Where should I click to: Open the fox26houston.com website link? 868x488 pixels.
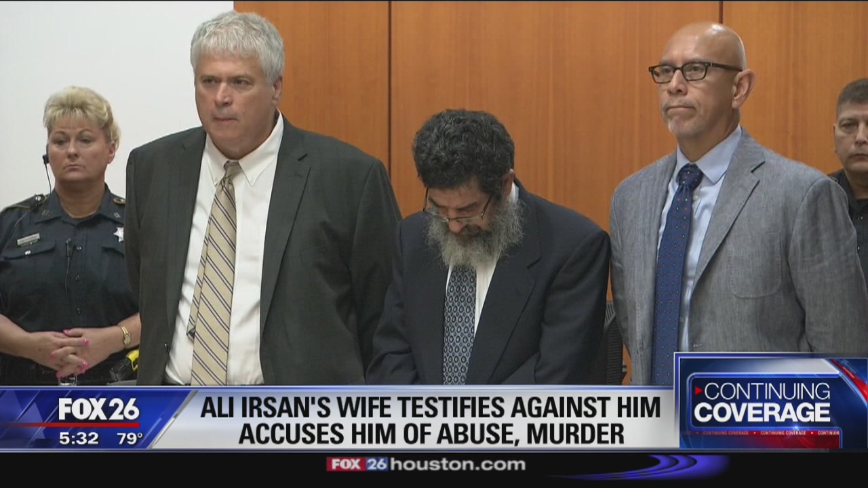click(426, 464)
